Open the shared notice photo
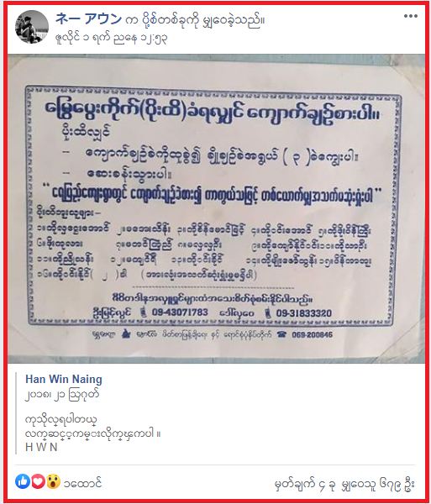The width and height of the screenshot is (431, 504). 216,208
